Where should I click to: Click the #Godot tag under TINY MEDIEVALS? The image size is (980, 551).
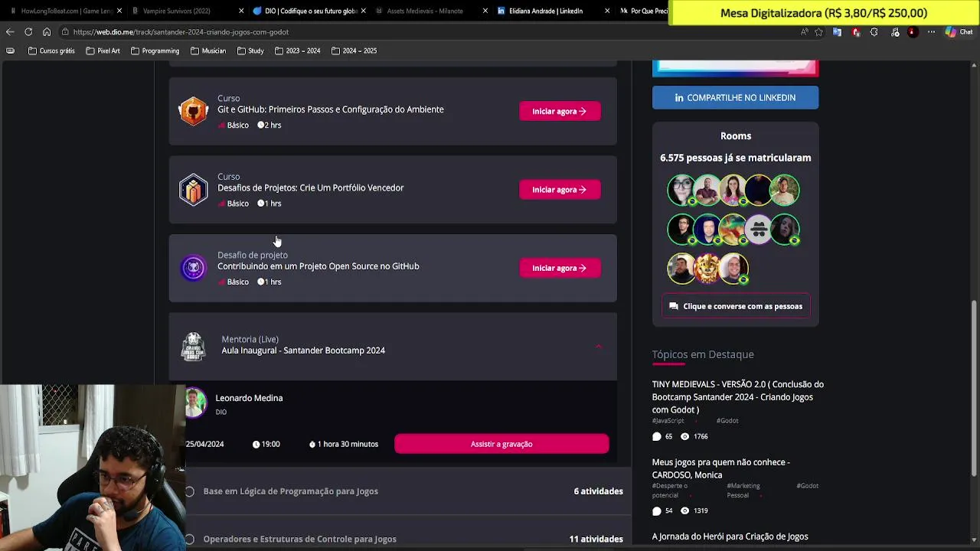(x=727, y=420)
